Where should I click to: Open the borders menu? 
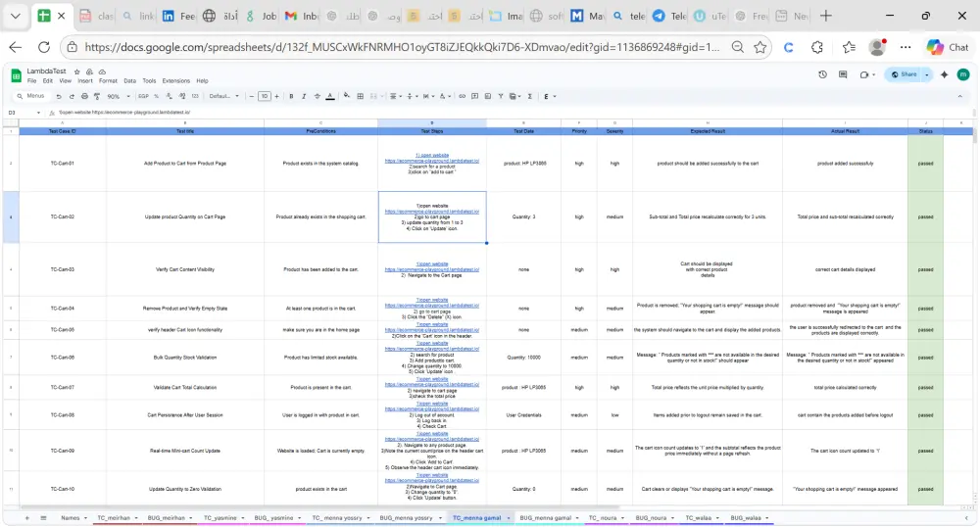tap(360, 96)
